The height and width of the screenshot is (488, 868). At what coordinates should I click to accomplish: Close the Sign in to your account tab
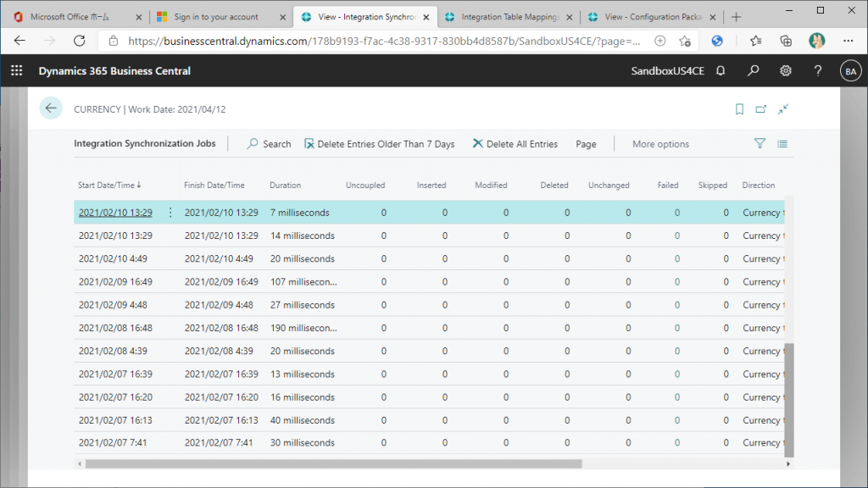point(282,17)
